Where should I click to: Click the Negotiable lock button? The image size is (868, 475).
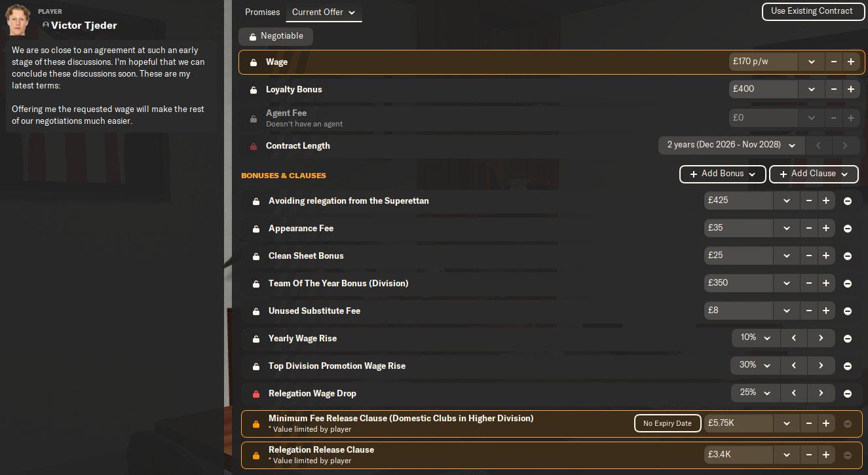(x=276, y=36)
